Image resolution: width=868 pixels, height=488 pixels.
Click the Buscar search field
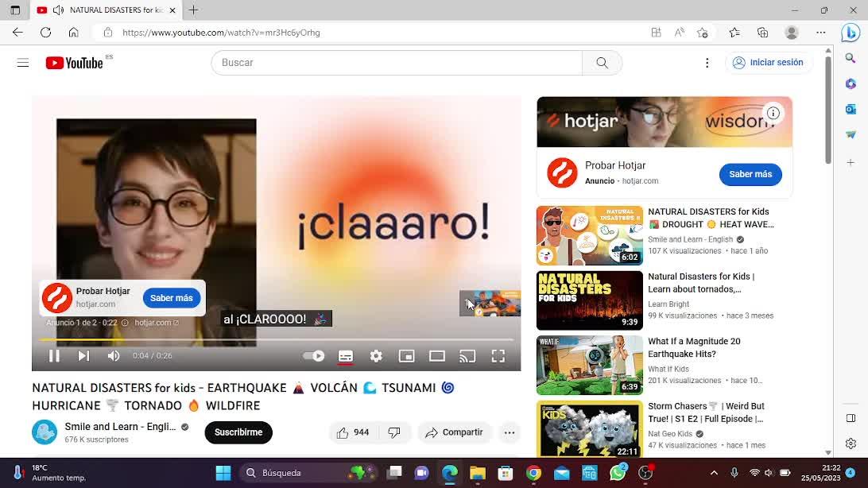[x=397, y=63]
